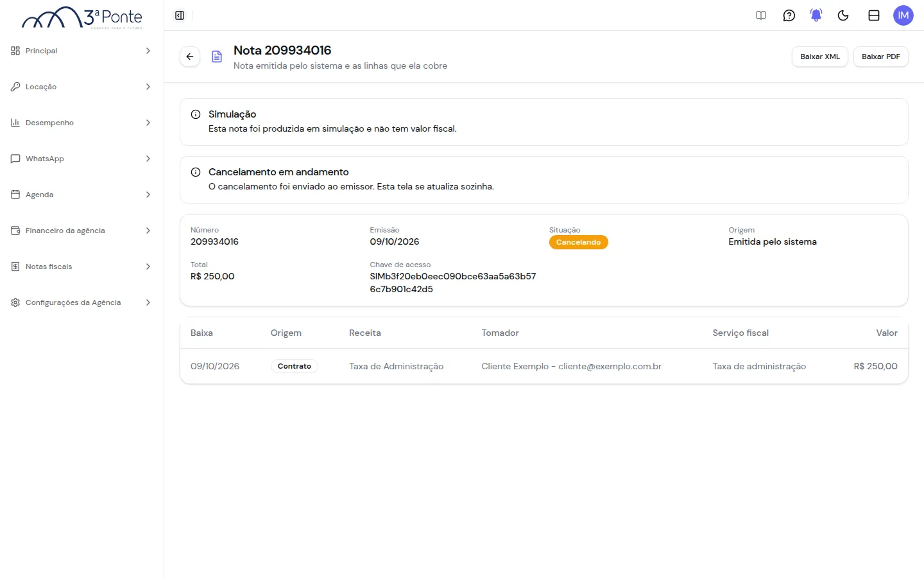Click the Tomador column header

tap(500, 333)
